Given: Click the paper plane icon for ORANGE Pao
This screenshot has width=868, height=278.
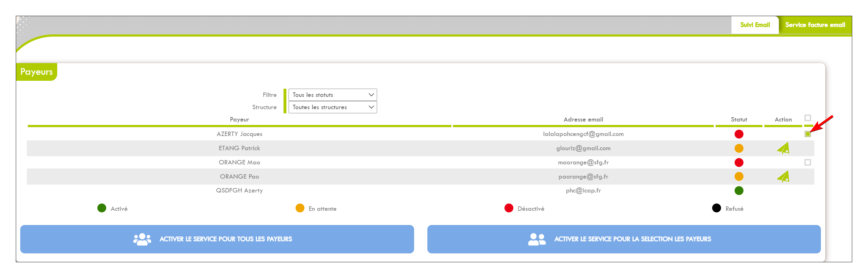Looking at the screenshot, I should (x=783, y=176).
